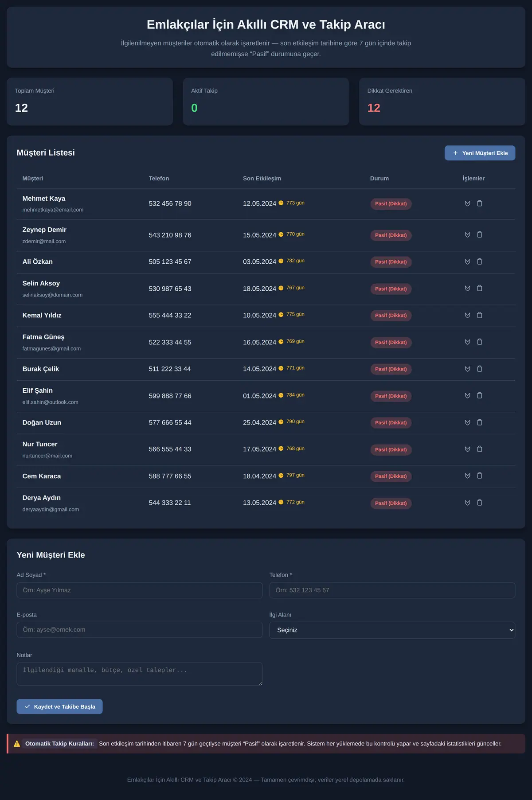Click the shield-shaped icon in Ali Özkan's row

click(467, 261)
